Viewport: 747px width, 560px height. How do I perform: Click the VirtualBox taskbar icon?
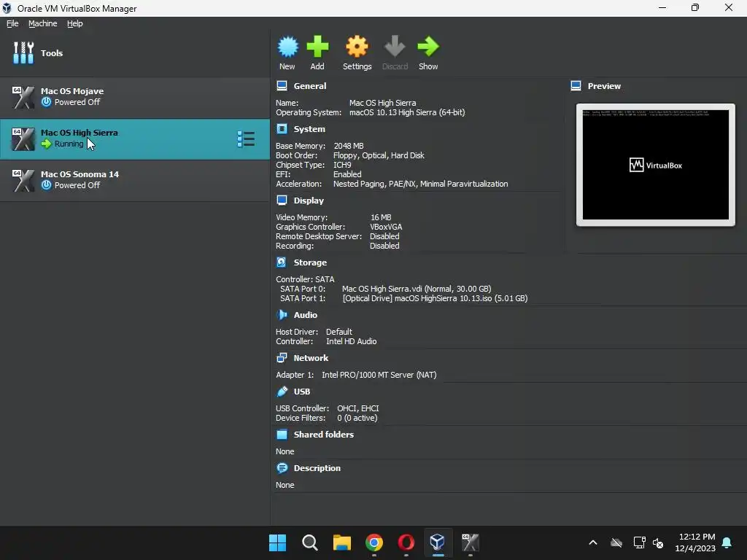click(x=438, y=542)
